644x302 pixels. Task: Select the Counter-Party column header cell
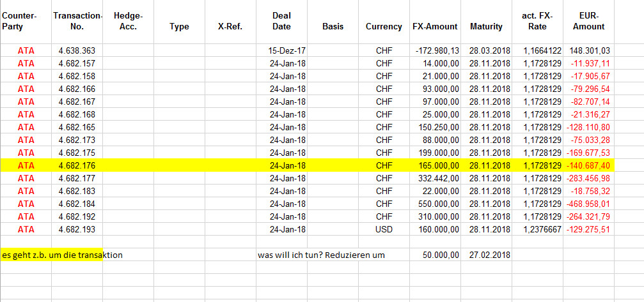(26, 22)
